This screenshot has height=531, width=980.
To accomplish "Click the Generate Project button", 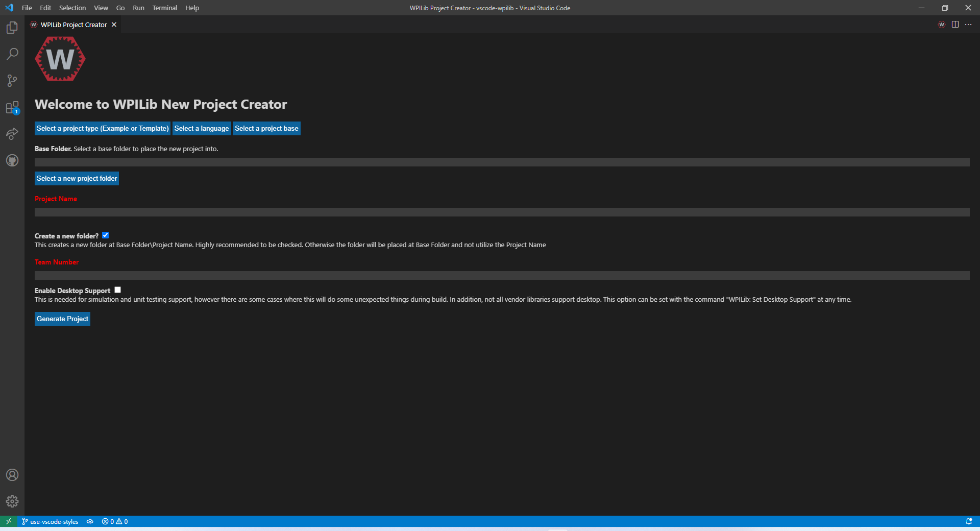I will pyautogui.click(x=62, y=319).
